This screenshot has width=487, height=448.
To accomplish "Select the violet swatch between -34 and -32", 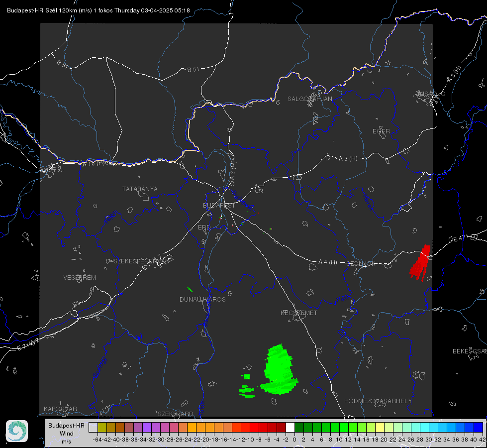I will coord(147,427).
